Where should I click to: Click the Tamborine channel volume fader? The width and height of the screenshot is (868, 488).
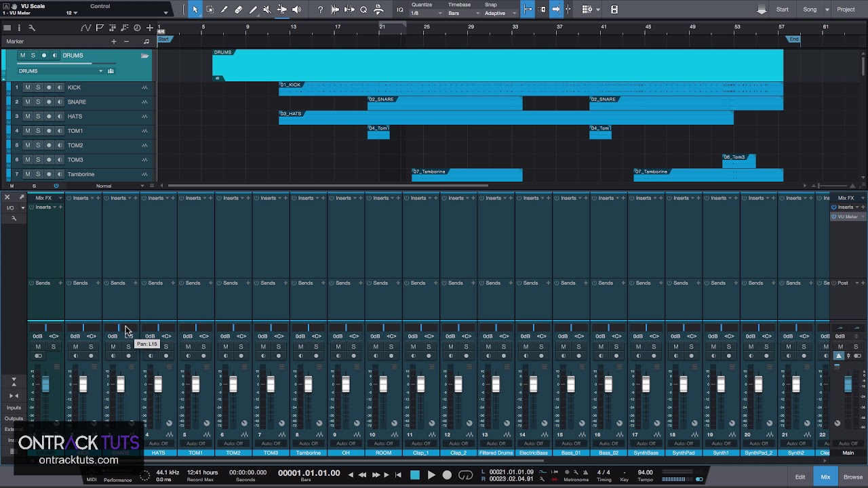[x=308, y=385]
